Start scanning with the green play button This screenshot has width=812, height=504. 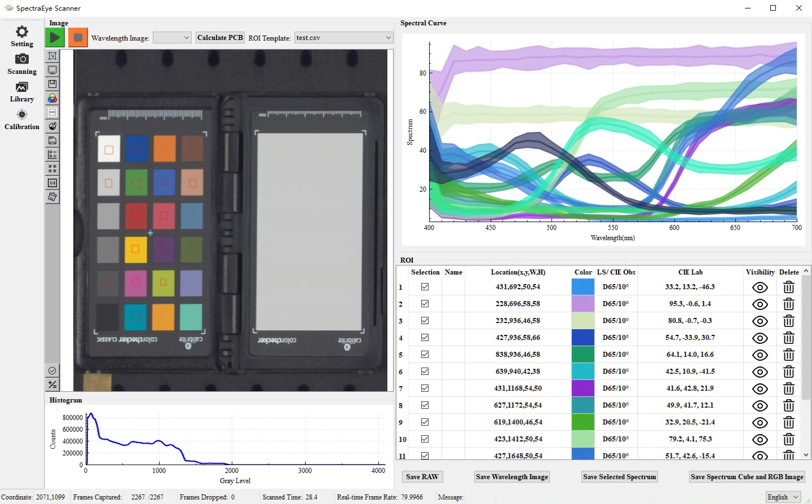coord(55,38)
